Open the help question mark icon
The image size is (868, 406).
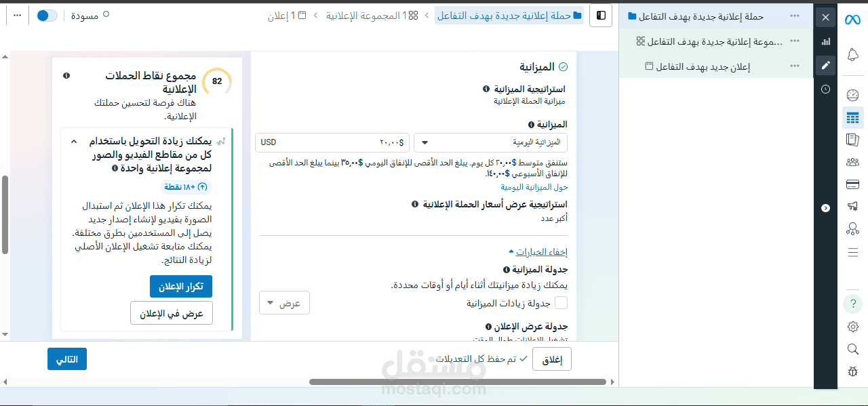click(852, 304)
